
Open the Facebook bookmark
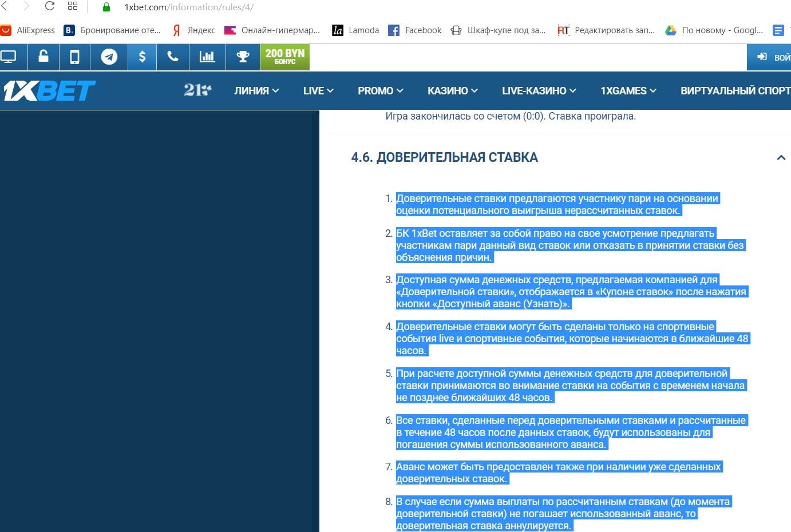tap(415, 30)
